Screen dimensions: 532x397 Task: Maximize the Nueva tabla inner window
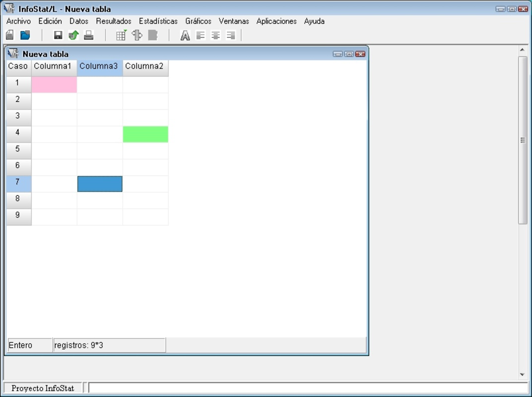tap(349, 54)
